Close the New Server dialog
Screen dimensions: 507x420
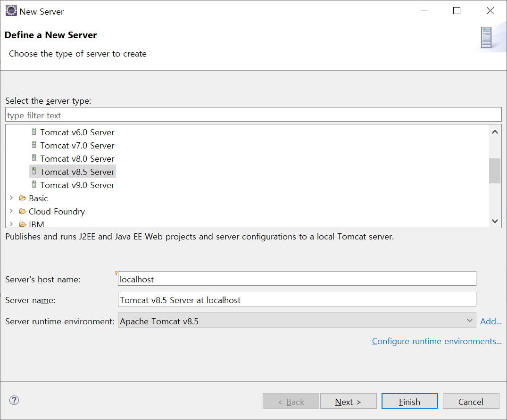coord(490,11)
